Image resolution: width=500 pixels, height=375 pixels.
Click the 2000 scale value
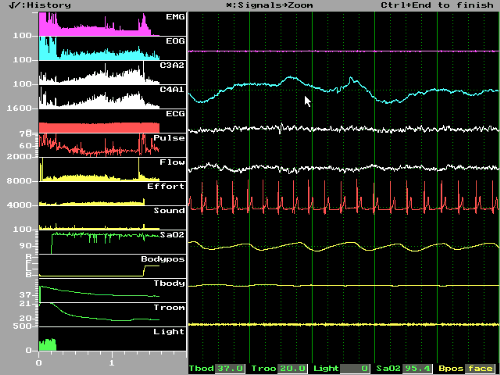tap(19, 157)
